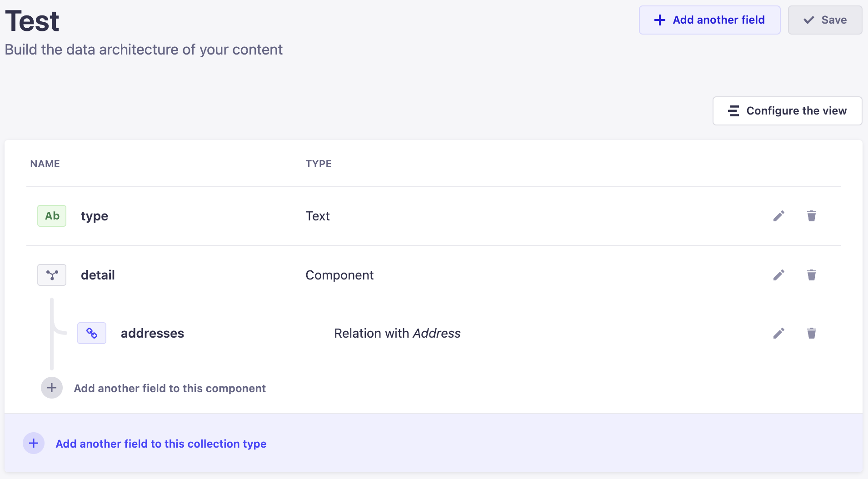Select the addresses field name
Viewport: 868px width, 479px height.
coord(152,333)
